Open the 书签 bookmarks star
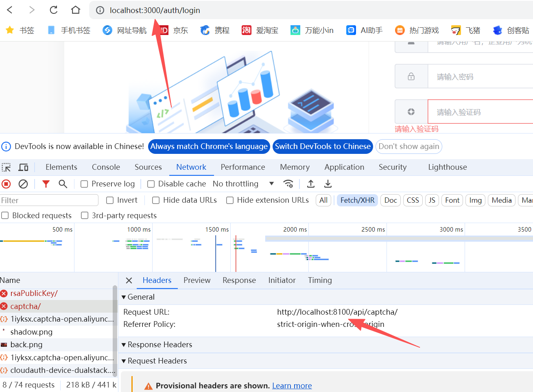The image size is (533, 392). [x=20, y=30]
